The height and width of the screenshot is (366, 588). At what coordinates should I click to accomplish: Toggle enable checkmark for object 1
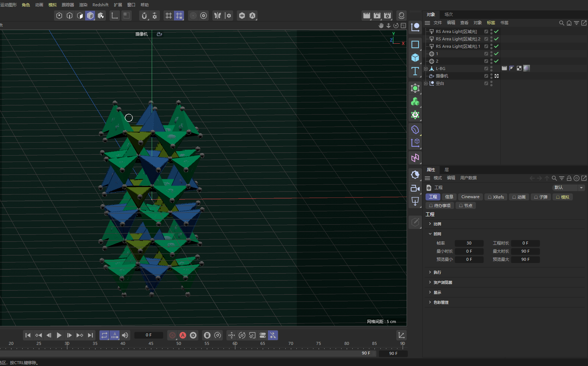(497, 54)
